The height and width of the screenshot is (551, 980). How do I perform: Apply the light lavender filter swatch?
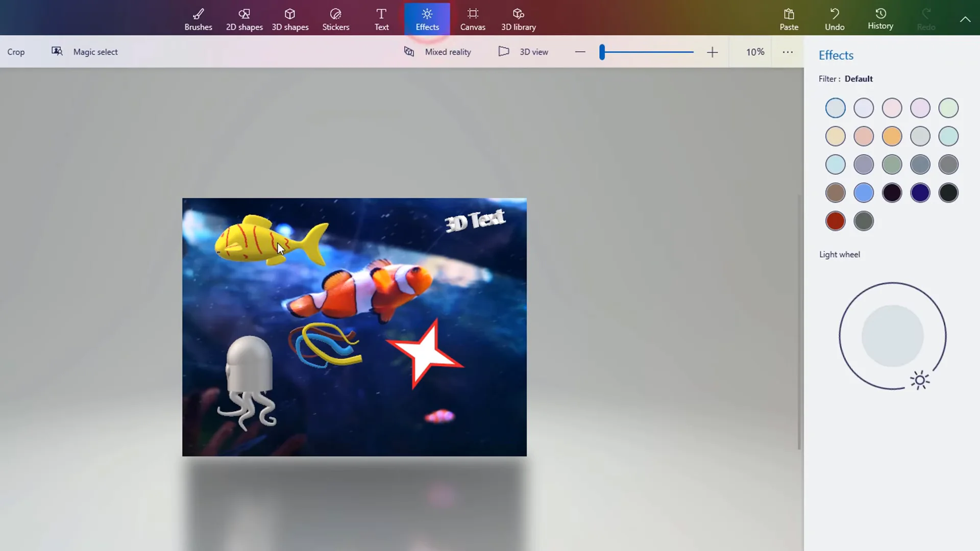(x=864, y=108)
